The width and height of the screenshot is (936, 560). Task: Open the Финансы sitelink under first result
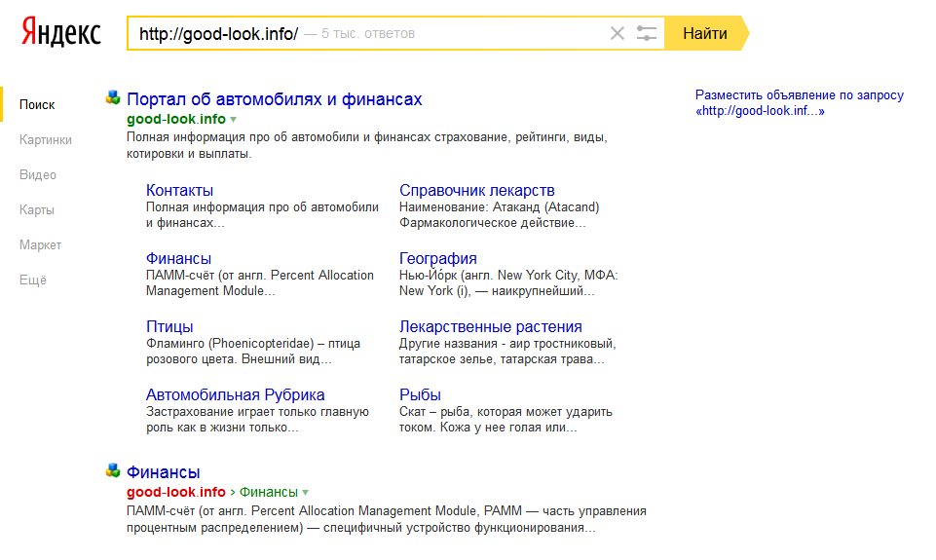(178, 258)
